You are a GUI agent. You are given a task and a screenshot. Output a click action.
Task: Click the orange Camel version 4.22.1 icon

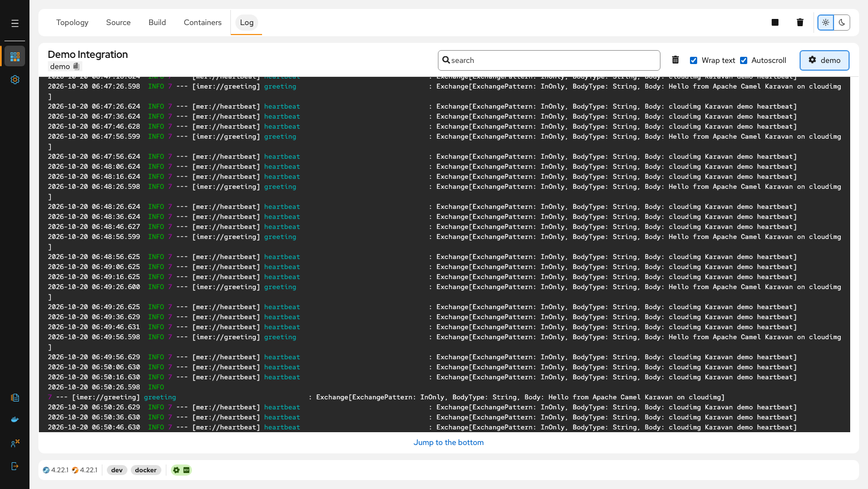point(75,470)
